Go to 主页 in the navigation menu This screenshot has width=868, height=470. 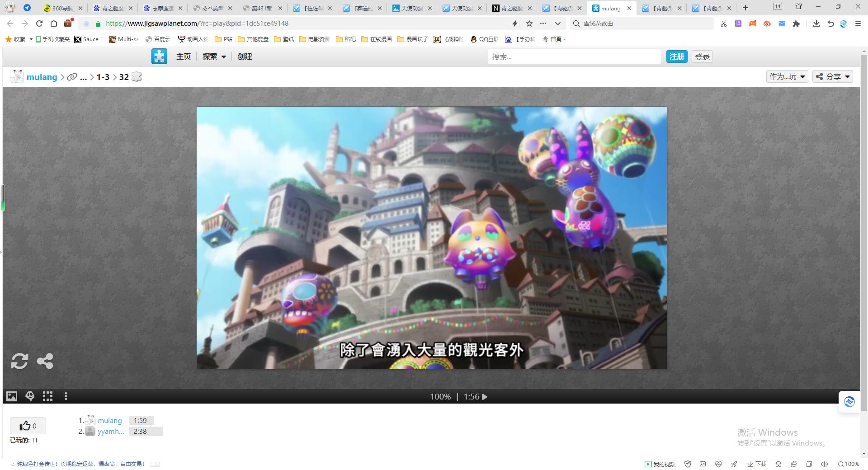pos(184,56)
